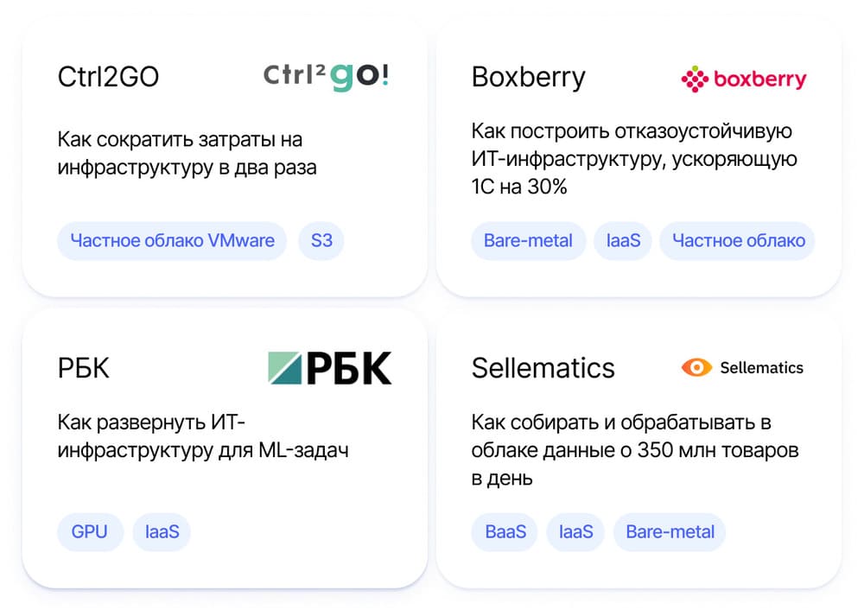Screen dimensions: 864x616
Task: Pick the IaaS tag in Sellematics card
Action: (x=575, y=531)
